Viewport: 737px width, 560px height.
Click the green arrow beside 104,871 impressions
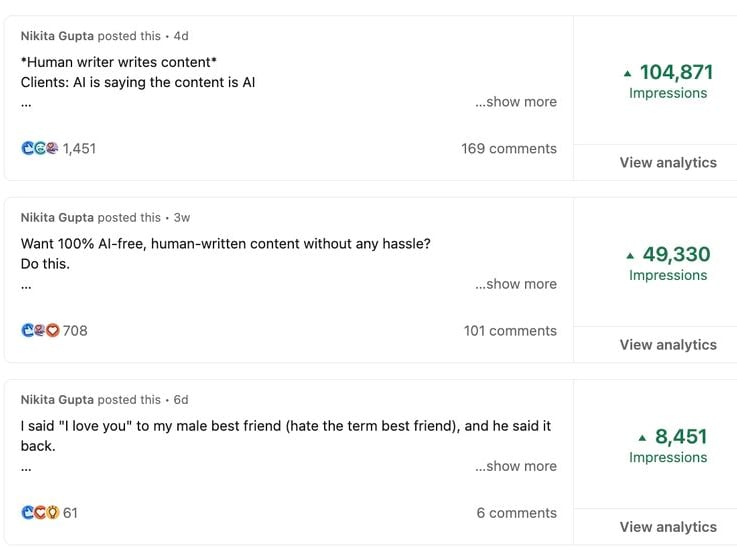tap(627, 73)
